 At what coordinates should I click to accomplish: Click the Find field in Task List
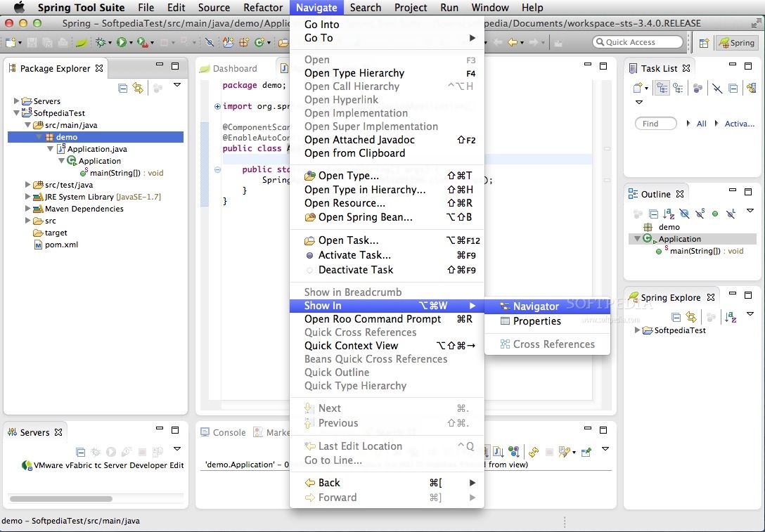pyautogui.click(x=656, y=124)
